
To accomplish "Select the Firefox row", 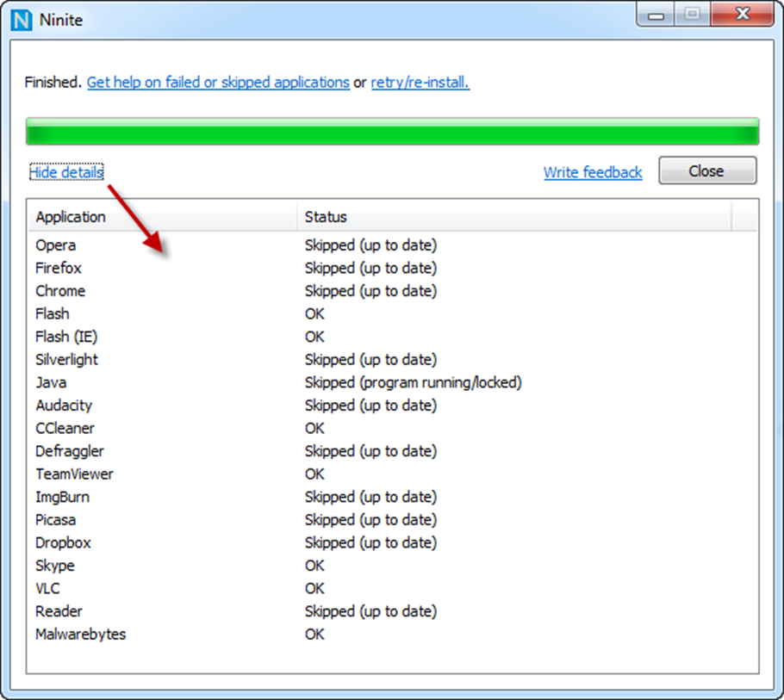I will [393, 269].
